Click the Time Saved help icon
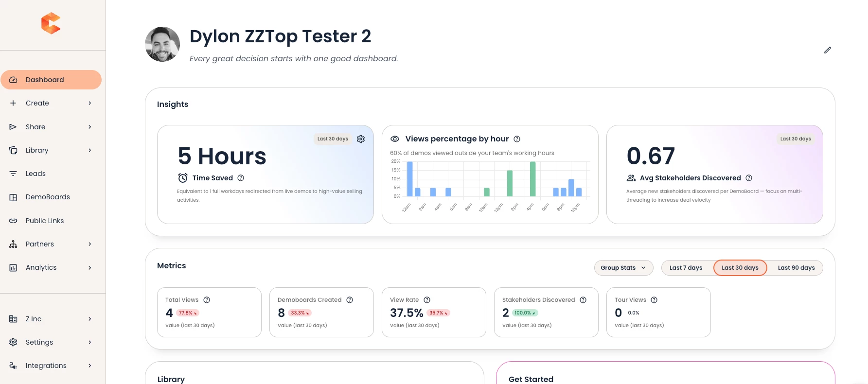Viewport: 868px width, 384px height. [241, 178]
